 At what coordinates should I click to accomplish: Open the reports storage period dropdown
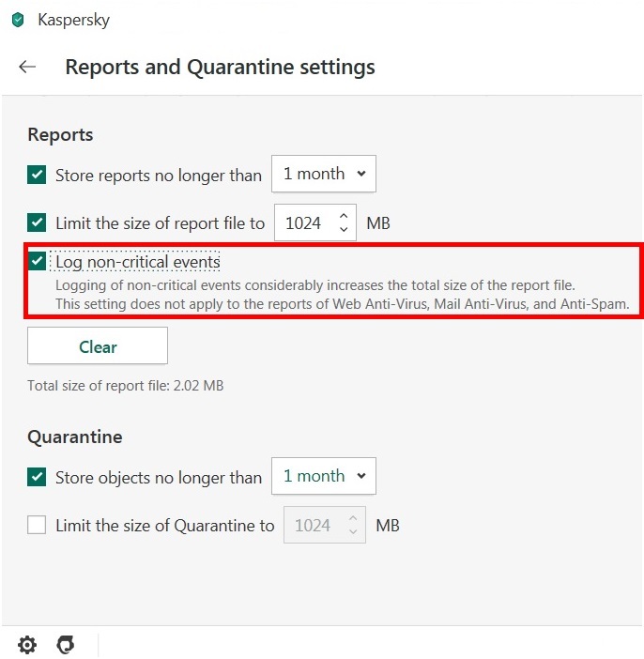[x=323, y=174]
